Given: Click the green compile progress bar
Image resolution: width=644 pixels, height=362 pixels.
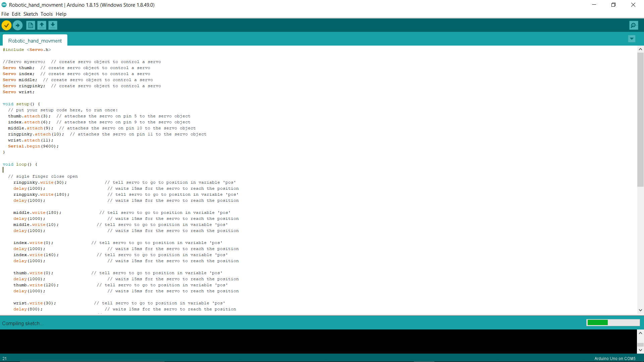Looking at the screenshot, I should pyautogui.click(x=613, y=322).
